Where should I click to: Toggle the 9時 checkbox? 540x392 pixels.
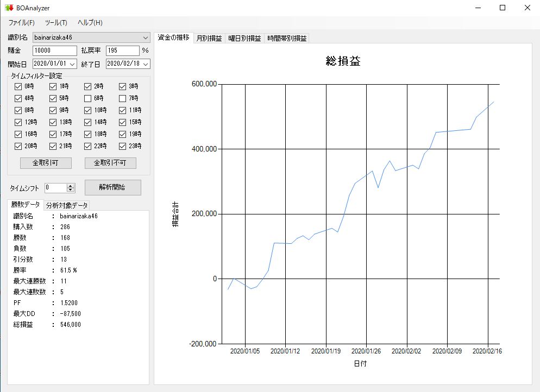pos(53,110)
